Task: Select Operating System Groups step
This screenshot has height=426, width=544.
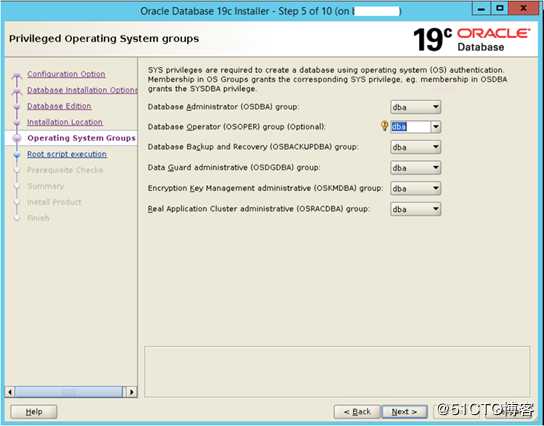Action: pos(82,138)
